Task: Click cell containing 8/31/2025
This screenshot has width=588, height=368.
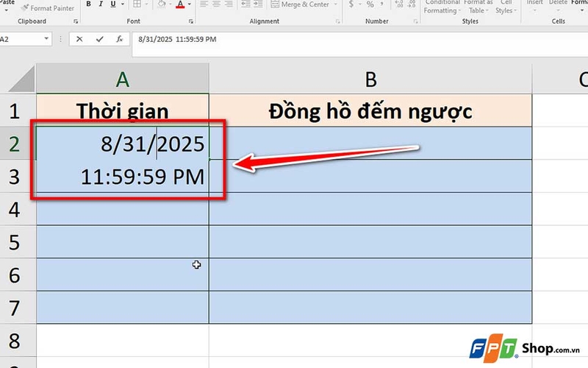Action: pyautogui.click(x=123, y=144)
